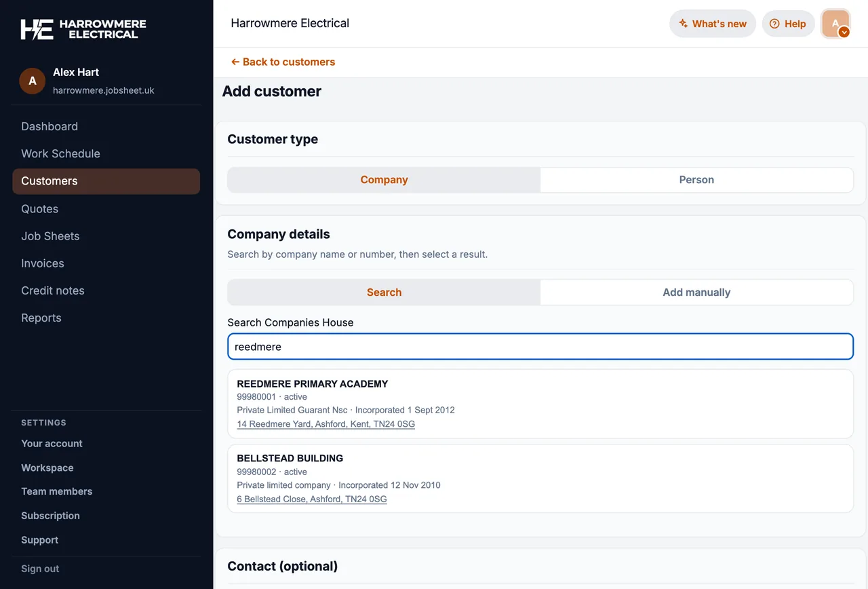Click harrowmere.jobsheet.uk workspace URL
868x589 pixels.
(x=104, y=90)
